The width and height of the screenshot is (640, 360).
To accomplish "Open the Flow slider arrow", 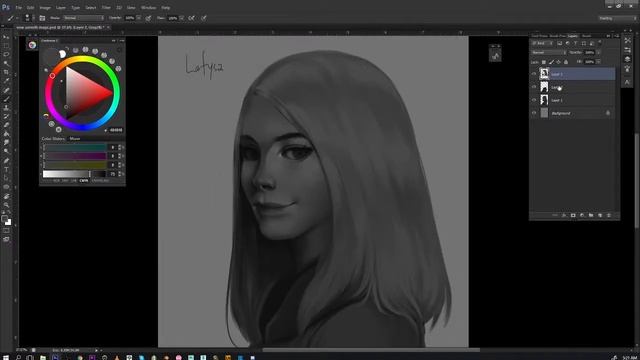I will click(182, 18).
